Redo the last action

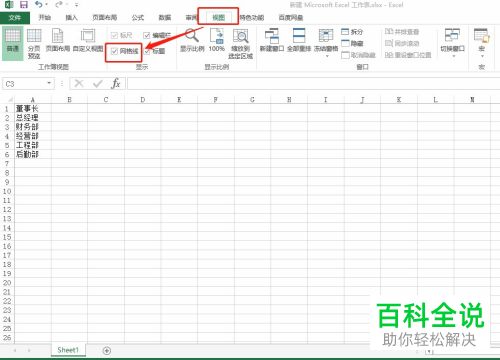point(59,5)
